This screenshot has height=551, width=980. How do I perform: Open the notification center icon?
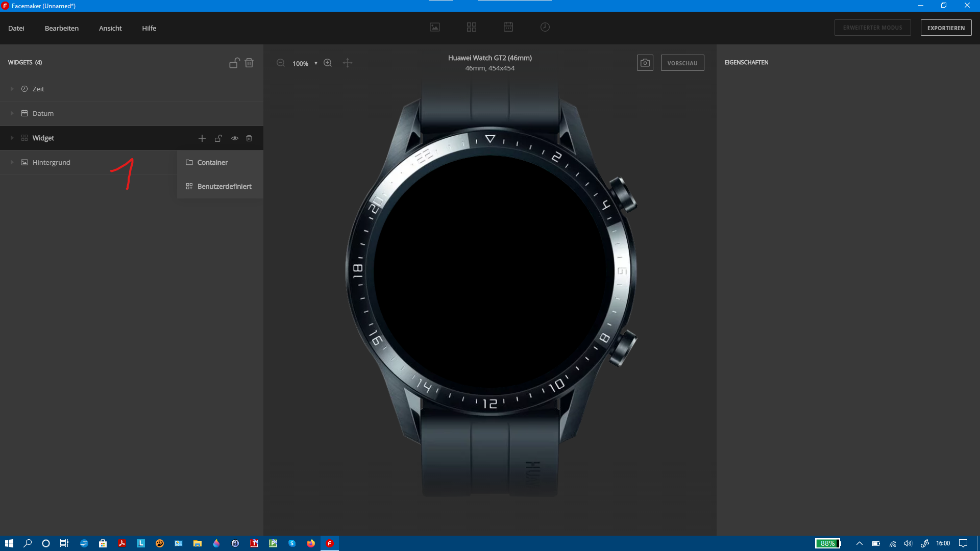click(x=963, y=543)
